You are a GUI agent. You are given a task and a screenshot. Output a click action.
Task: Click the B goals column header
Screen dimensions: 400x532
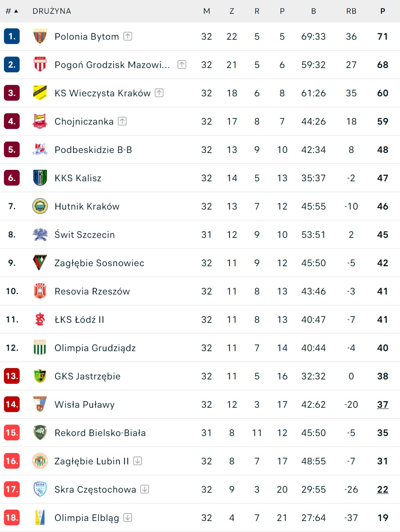click(314, 11)
